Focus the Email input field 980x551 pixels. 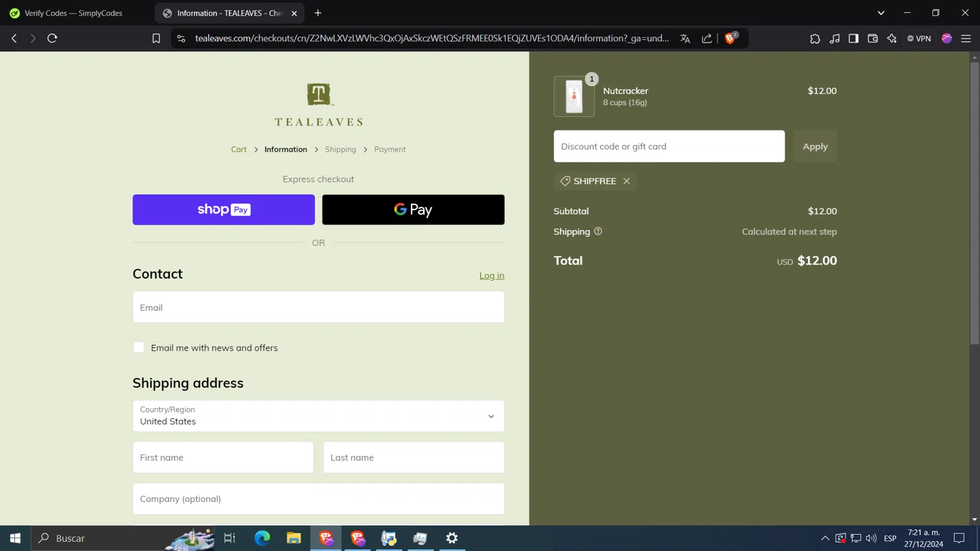[x=318, y=307]
